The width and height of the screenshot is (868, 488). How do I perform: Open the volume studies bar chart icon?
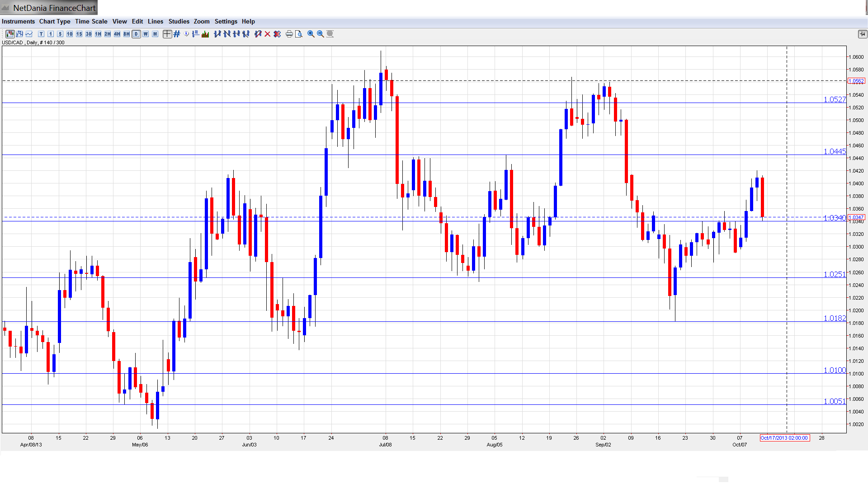coord(205,34)
